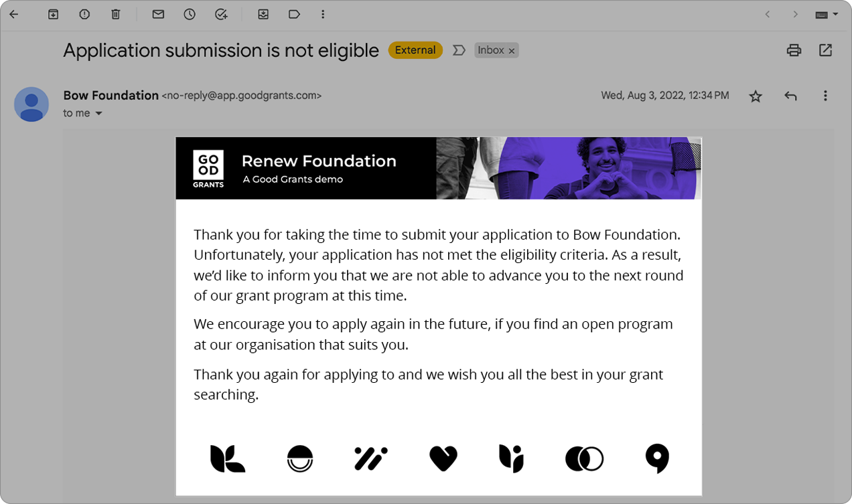Move the email to a folder
Screen dimensions: 852x504
263,14
